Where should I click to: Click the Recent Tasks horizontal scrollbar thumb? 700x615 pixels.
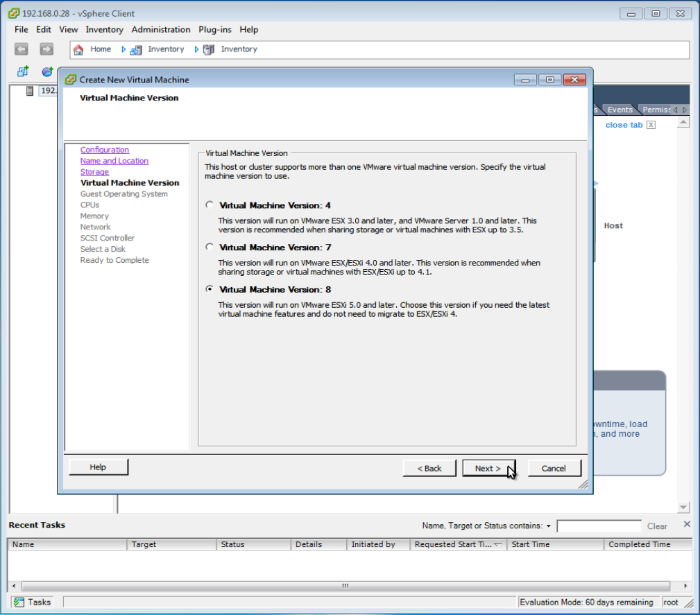point(345,586)
